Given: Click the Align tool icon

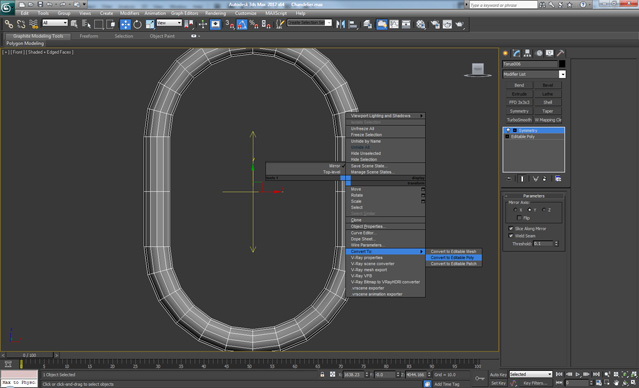Looking at the screenshot, I should point(353,24).
